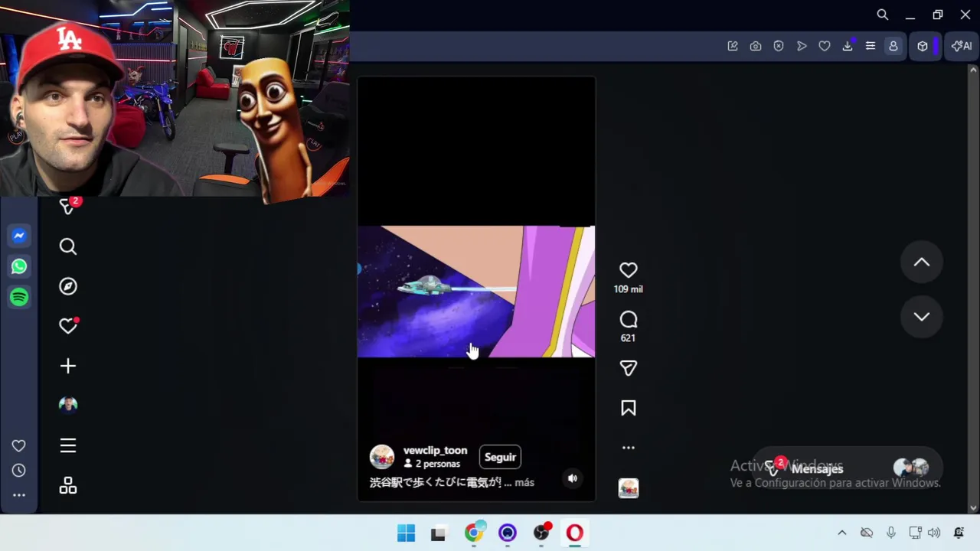Open Opera AI assistant button

pos(962,46)
